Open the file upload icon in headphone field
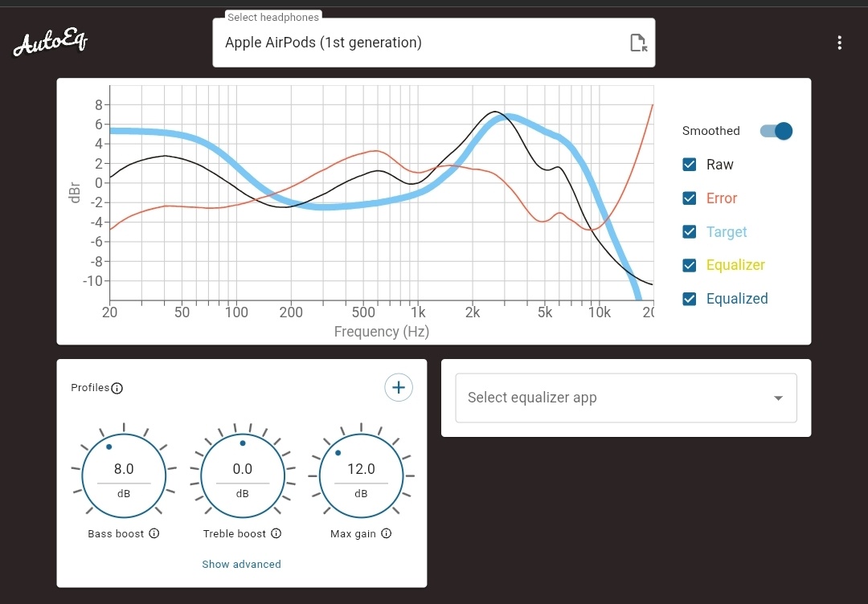The image size is (868, 604). click(x=638, y=43)
